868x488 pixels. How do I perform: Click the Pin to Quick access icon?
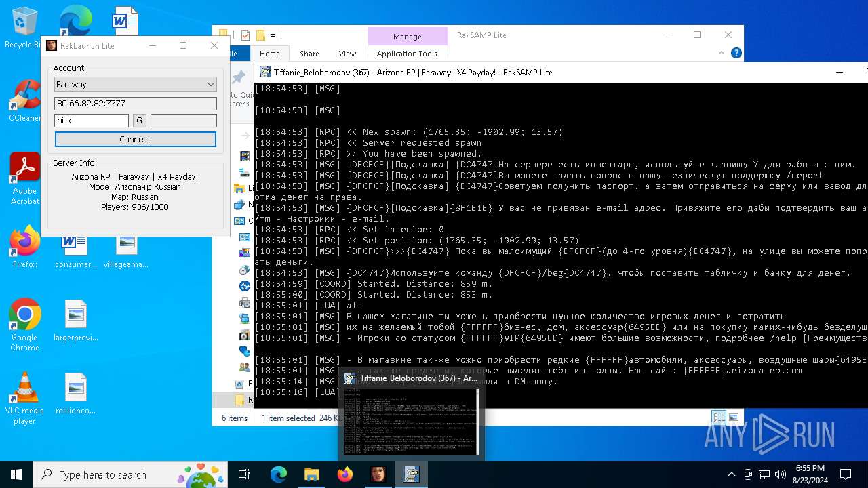tap(239, 77)
